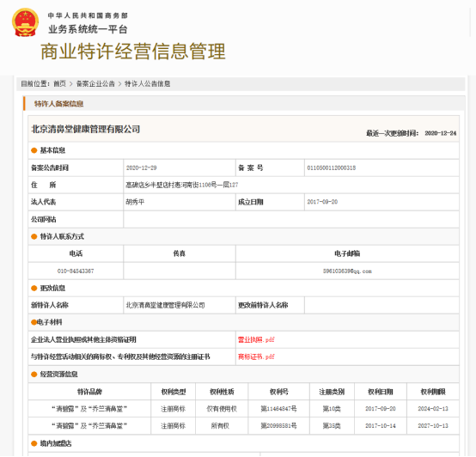
Task: Select the 基本信息 section header
Action: click(x=52, y=150)
